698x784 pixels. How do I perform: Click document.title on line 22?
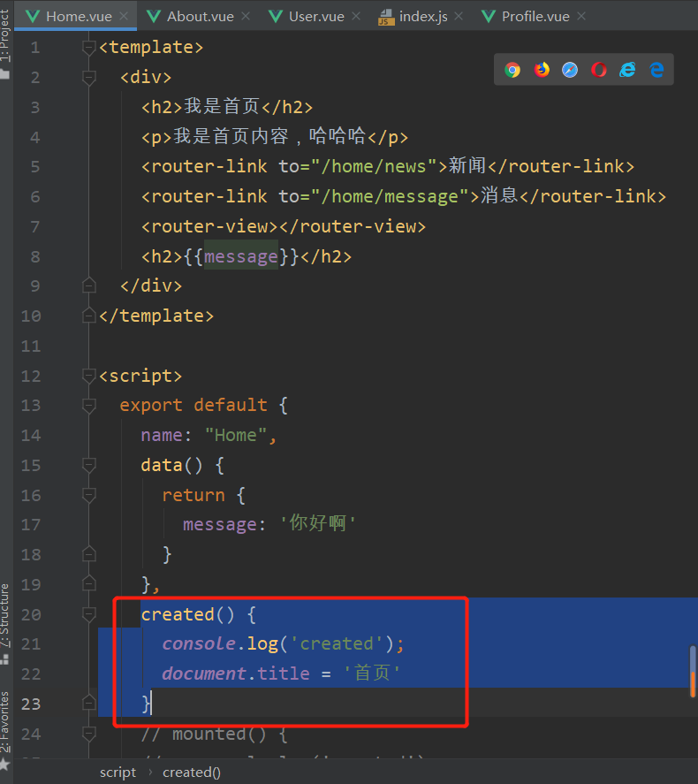(x=236, y=674)
